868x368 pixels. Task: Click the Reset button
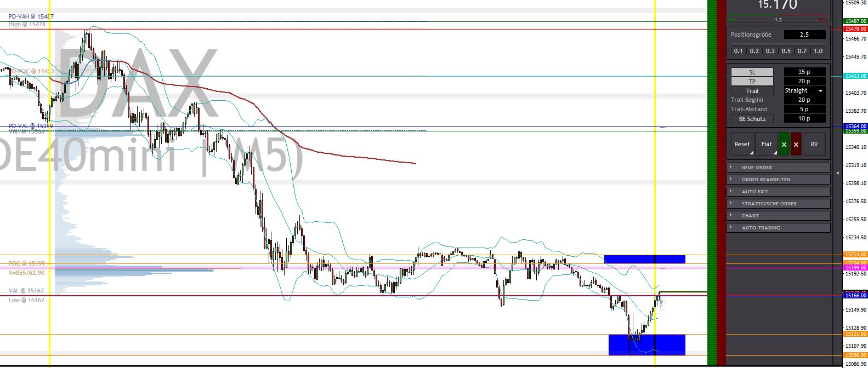click(742, 144)
